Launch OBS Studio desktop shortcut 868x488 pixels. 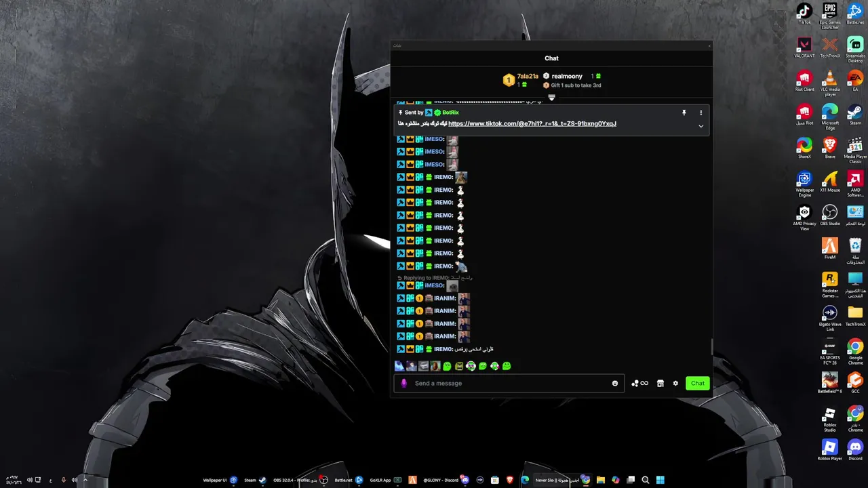830,216
